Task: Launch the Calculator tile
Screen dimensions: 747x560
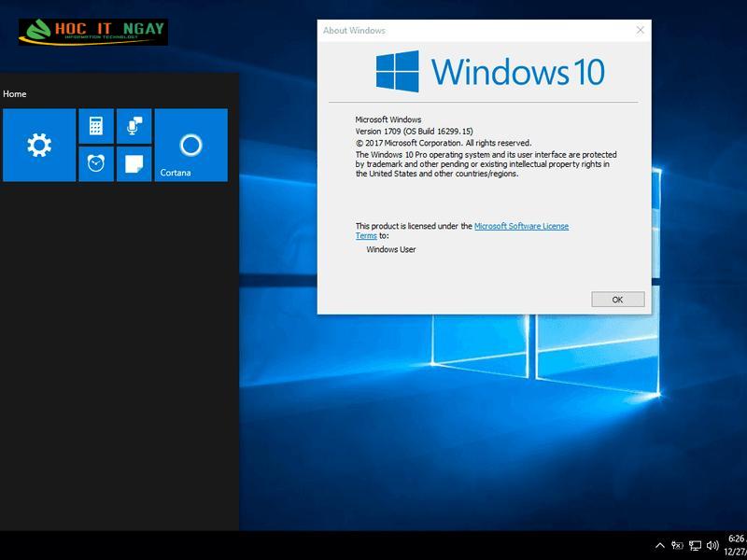Action: click(96, 126)
